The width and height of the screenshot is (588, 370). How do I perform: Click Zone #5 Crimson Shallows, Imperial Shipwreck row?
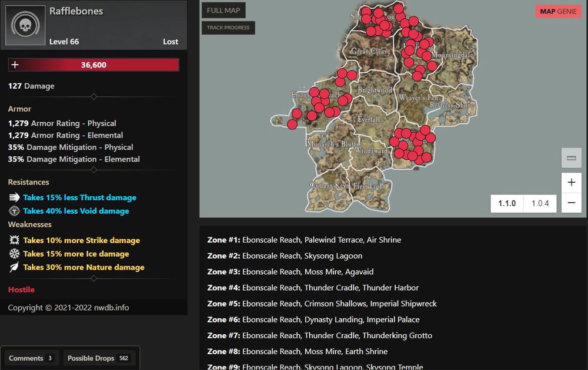(x=322, y=303)
